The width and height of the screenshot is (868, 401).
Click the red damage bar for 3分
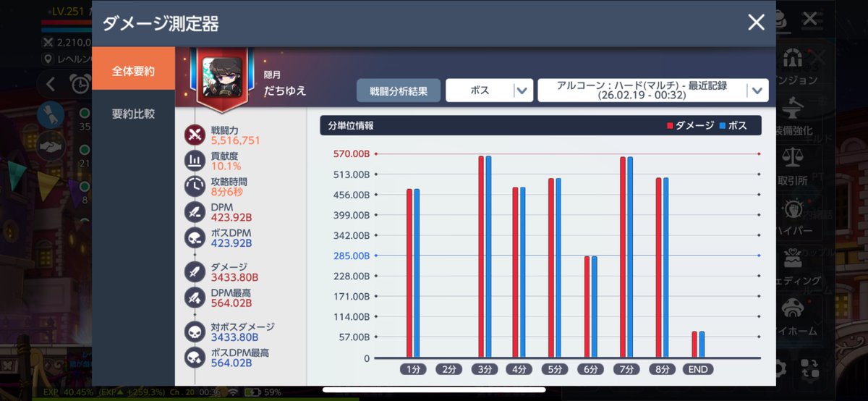480,257
